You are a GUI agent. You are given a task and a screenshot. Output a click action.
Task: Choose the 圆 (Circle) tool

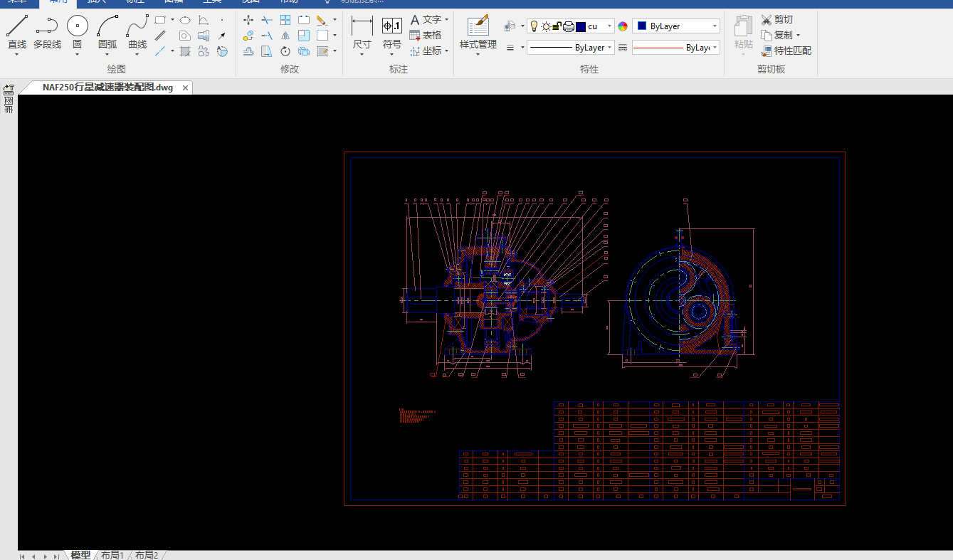coord(78,27)
